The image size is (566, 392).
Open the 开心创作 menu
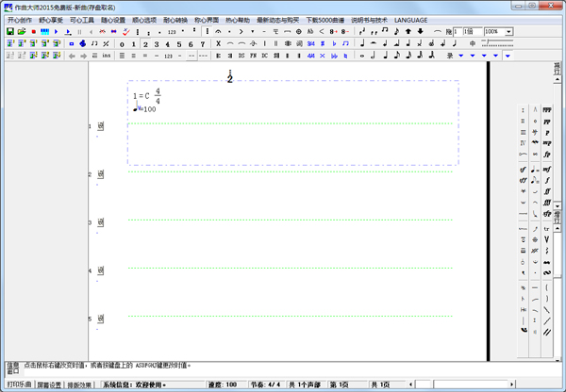pyautogui.click(x=18, y=19)
